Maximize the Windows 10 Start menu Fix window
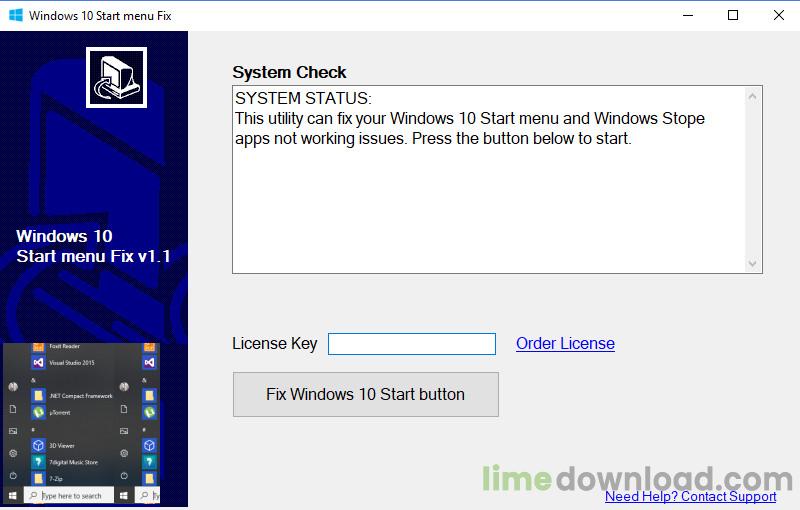 pos(733,15)
